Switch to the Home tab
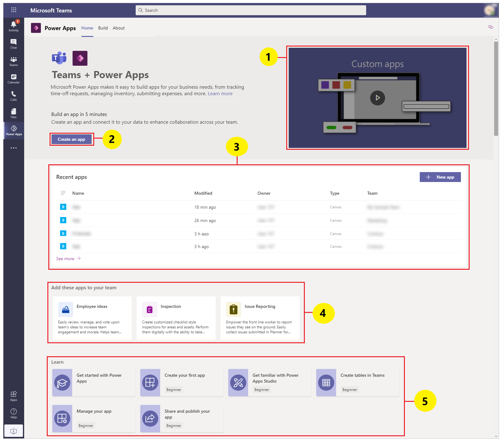This screenshot has width=504, height=444. coord(87,28)
